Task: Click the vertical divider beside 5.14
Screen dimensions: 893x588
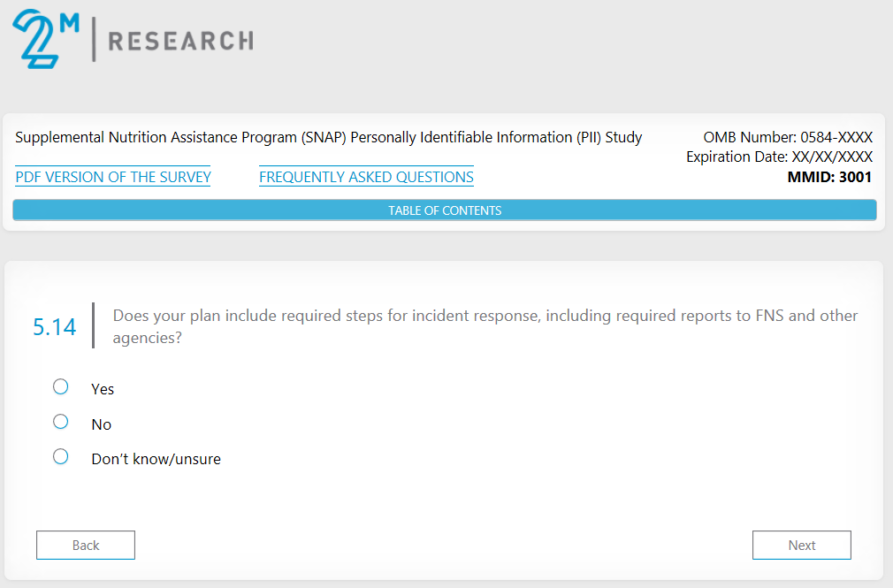Action: coord(93,325)
